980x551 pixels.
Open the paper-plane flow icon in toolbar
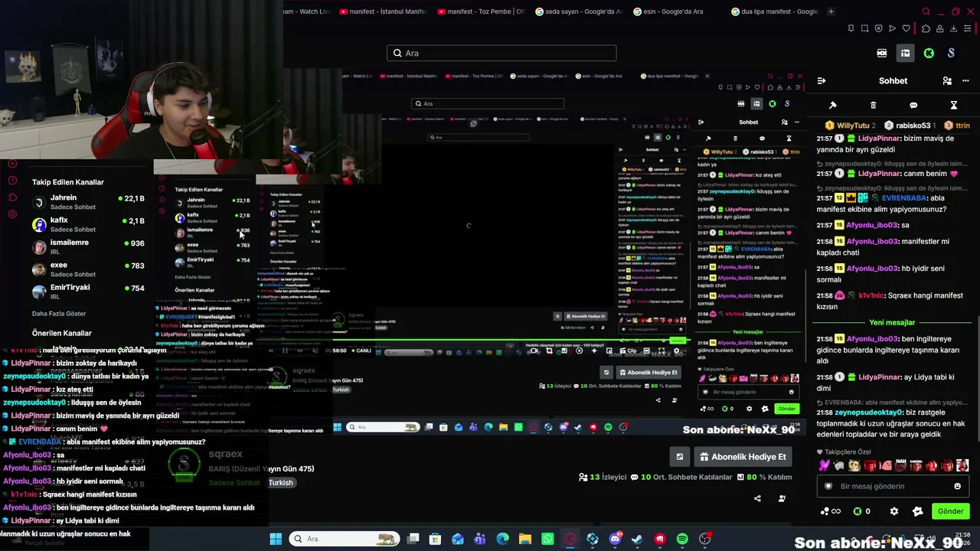(x=892, y=28)
